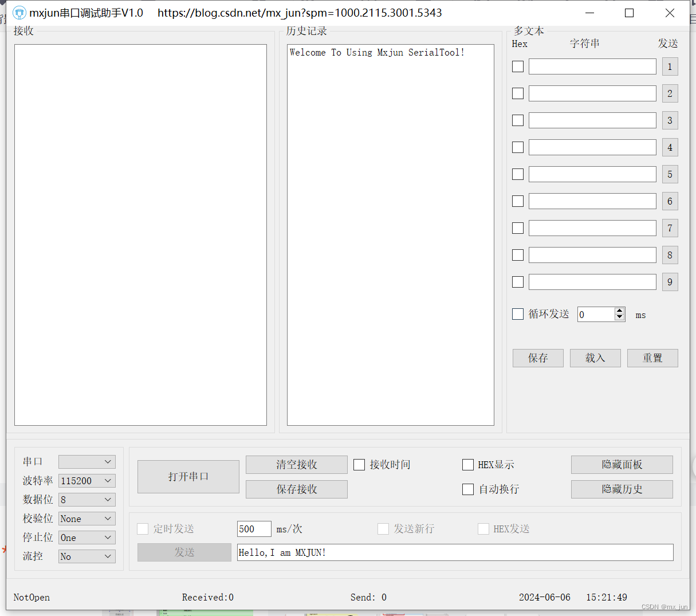Open the 流控 No flow control dropdown
696x616 pixels.
coord(87,556)
